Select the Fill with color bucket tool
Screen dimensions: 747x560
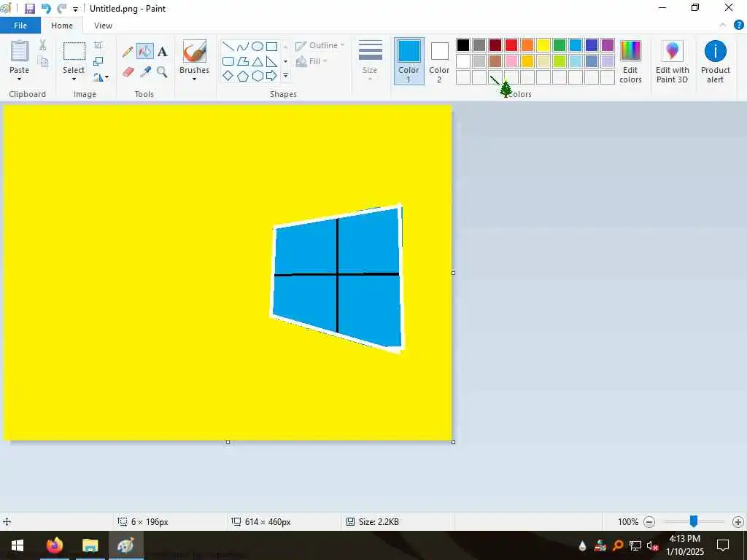[x=145, y=52]
